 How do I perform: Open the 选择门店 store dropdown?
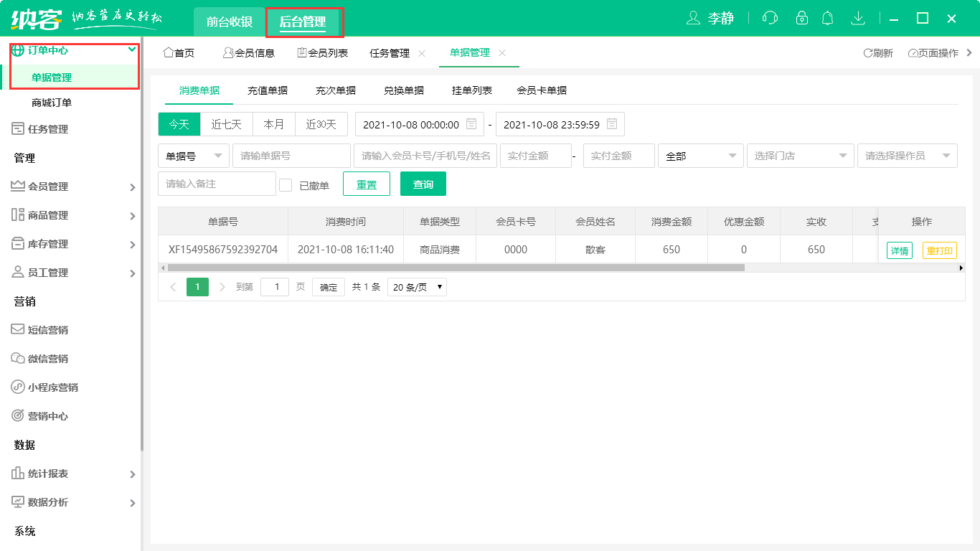[800, 156]
